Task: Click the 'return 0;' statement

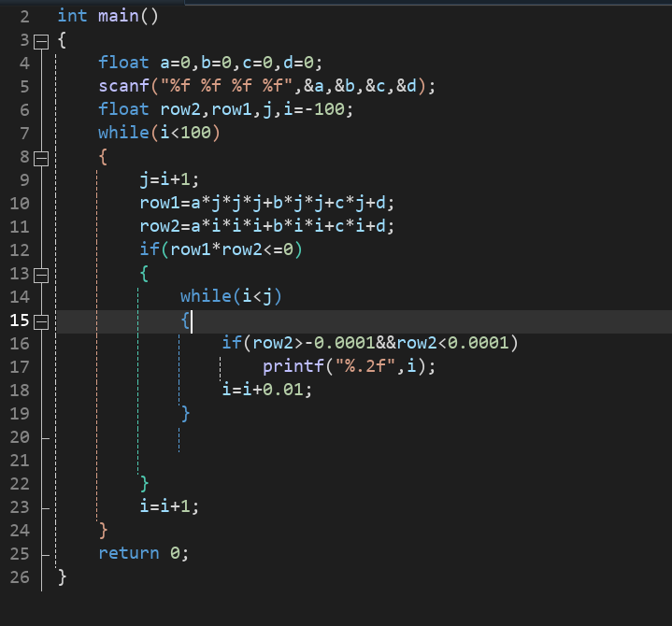Action: [x=143, y=553]
